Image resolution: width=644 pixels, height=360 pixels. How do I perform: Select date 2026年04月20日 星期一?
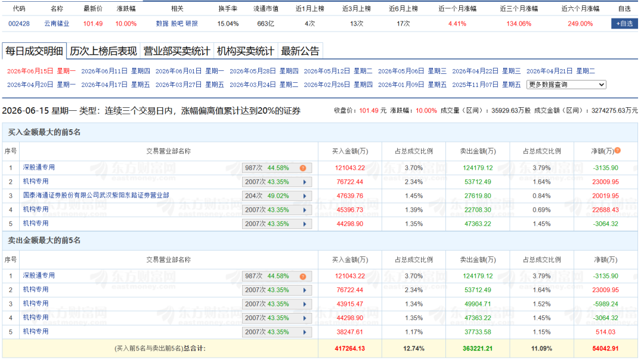[x=42, y=85]
